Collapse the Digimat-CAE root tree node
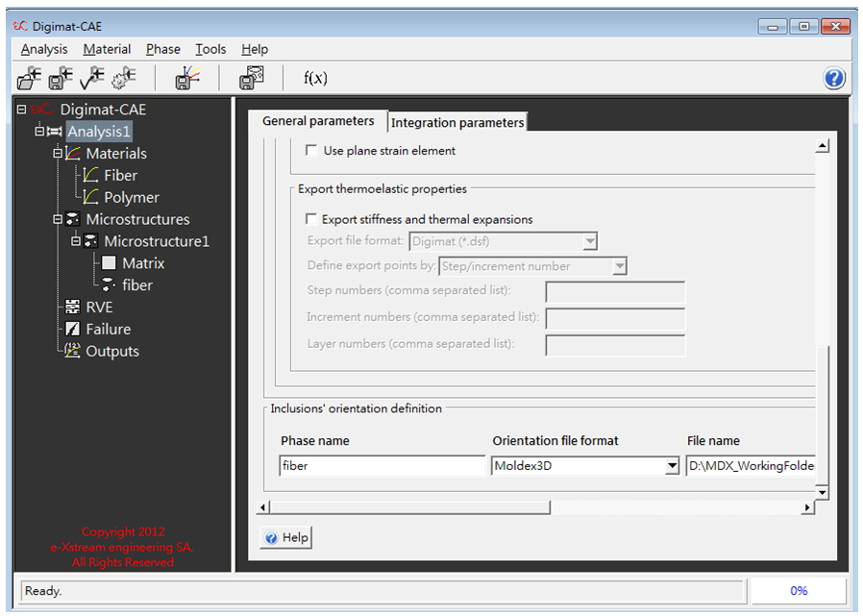 point(21,109)
